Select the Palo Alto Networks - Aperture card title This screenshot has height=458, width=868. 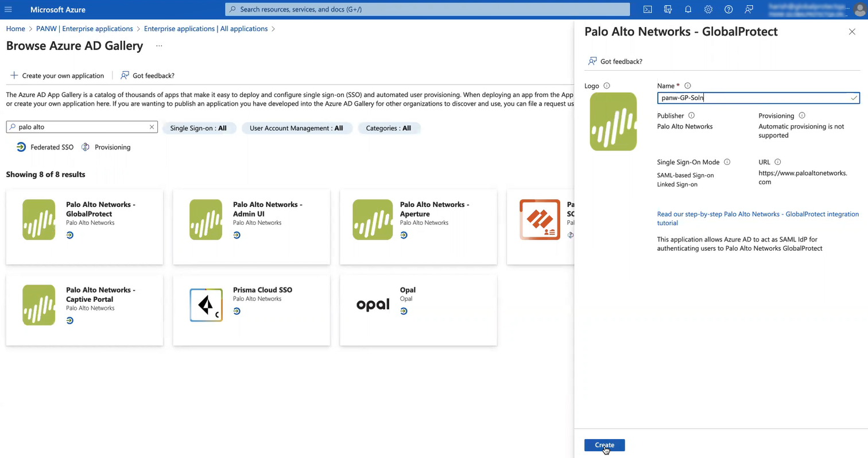(x=435, y=209)
